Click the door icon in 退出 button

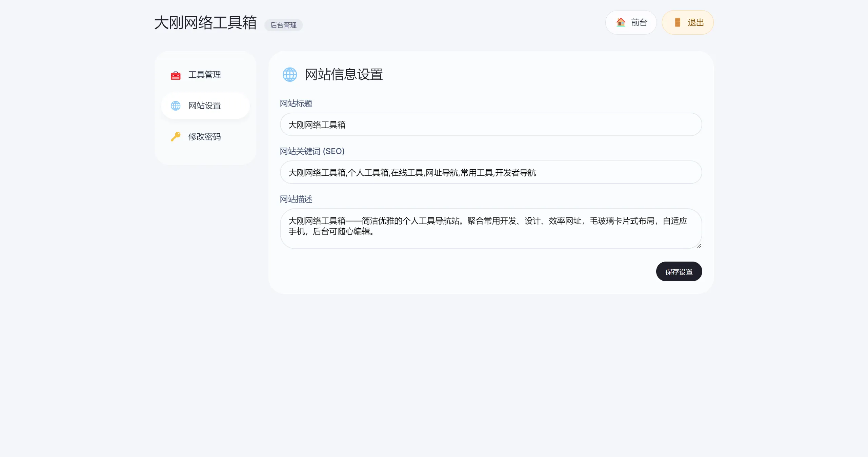click(x=677, y=22)
